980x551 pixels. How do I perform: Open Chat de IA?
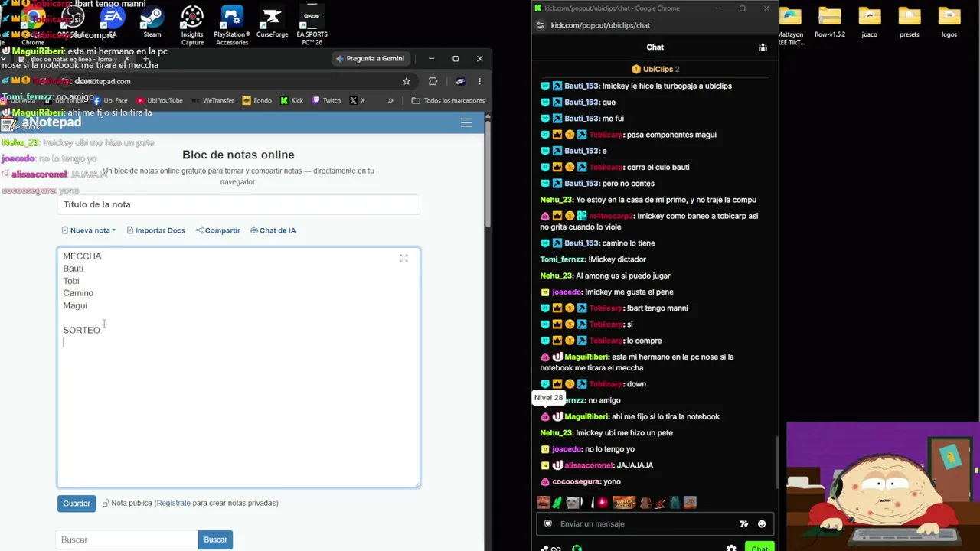273,230
